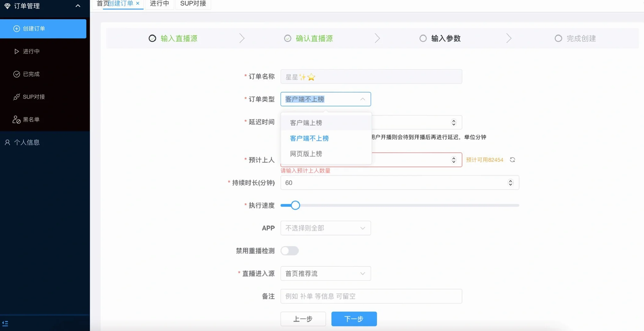This screenshot has height=331, width=644.
Task: Click the 已完成 checkmark icon in sidebar
Action: 17,74
